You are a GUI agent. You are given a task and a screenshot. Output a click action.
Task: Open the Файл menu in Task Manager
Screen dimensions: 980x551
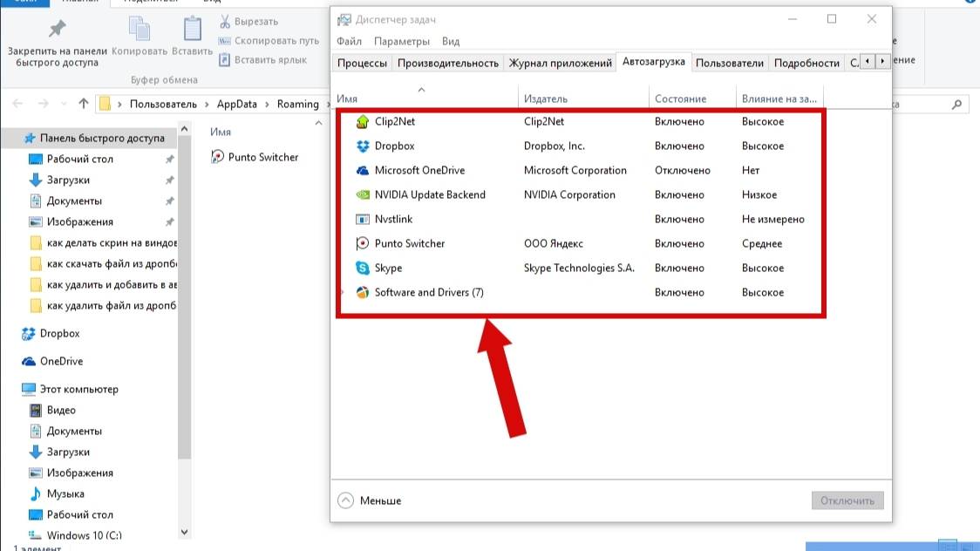[349, 41]
